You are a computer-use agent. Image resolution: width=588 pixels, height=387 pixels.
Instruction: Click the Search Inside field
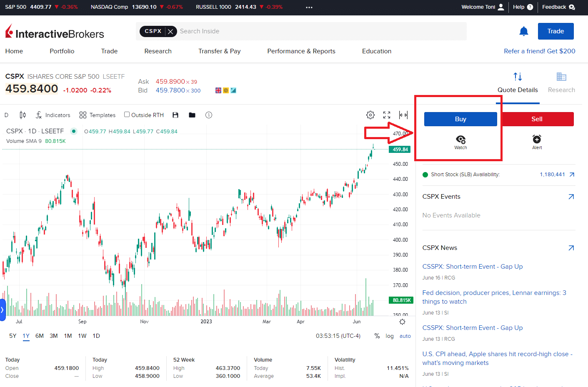(322, 31)
